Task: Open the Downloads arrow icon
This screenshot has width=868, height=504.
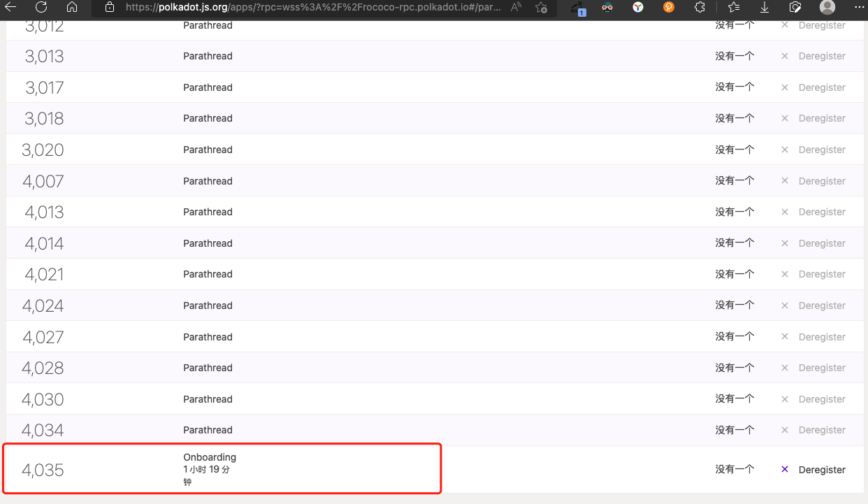Action: click(x=765, y=7)
